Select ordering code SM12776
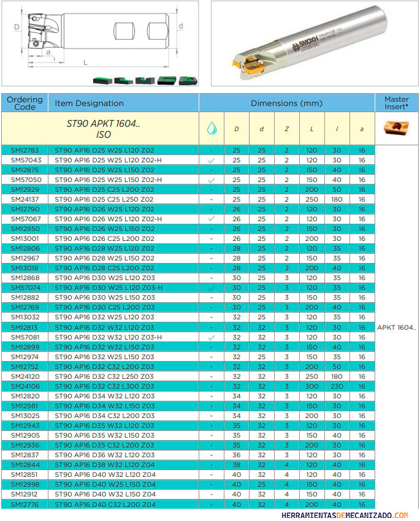Viewport: 420px width, 521px height. 25,504
